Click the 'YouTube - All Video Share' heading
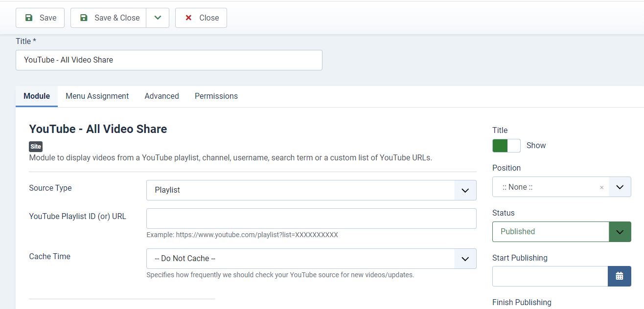644x309 pixels. (98, 129)
